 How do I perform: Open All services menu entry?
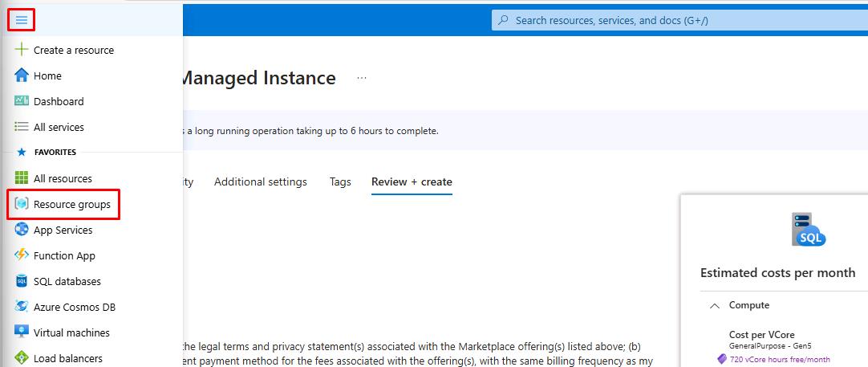click(59, 127)
